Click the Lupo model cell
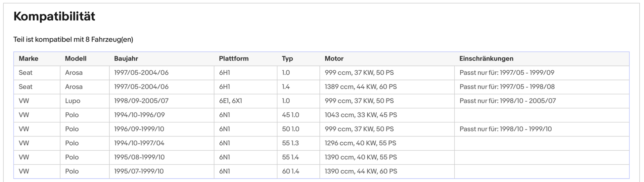The height and width of the screenshot is (182, 644). (x=73, y=101)
